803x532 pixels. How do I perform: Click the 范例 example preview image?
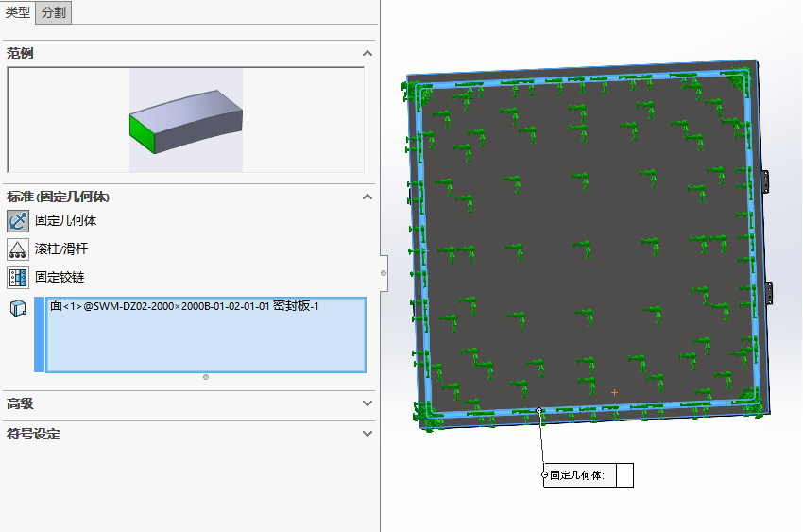[x=185, y=119]
